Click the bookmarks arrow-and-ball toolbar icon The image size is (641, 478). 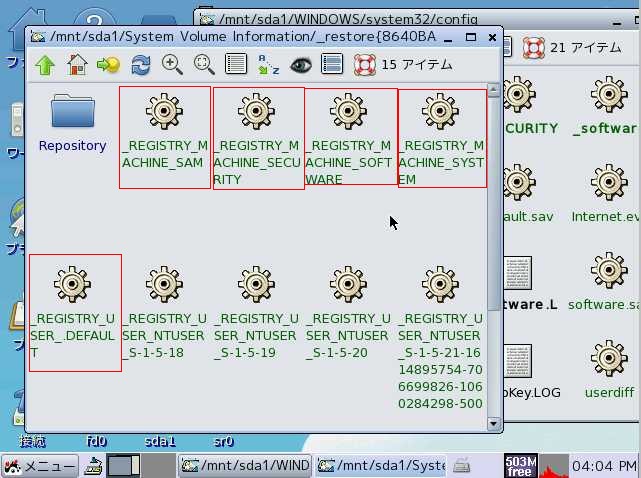click(x=108, y=65)
